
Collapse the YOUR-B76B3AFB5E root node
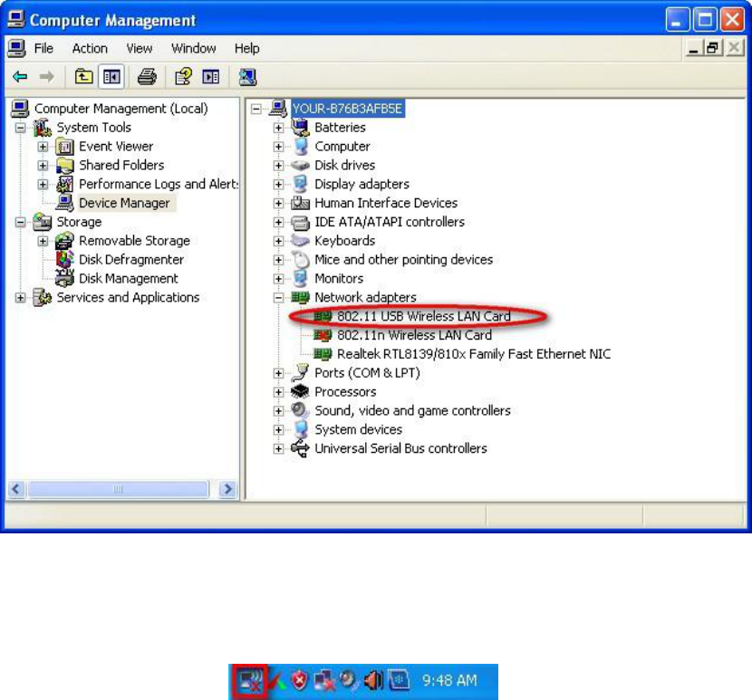point(256,109)
